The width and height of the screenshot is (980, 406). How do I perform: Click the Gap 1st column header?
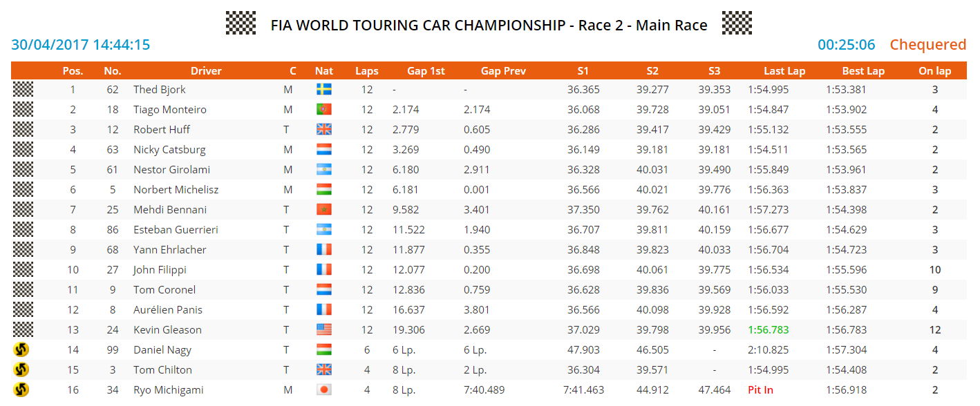click(x=426, y=71)
